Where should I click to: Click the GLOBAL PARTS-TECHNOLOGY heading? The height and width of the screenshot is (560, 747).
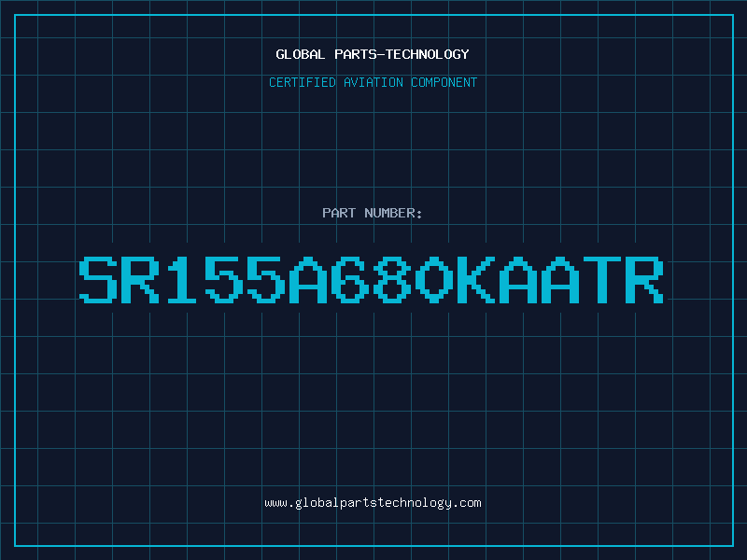pos(373,54)
